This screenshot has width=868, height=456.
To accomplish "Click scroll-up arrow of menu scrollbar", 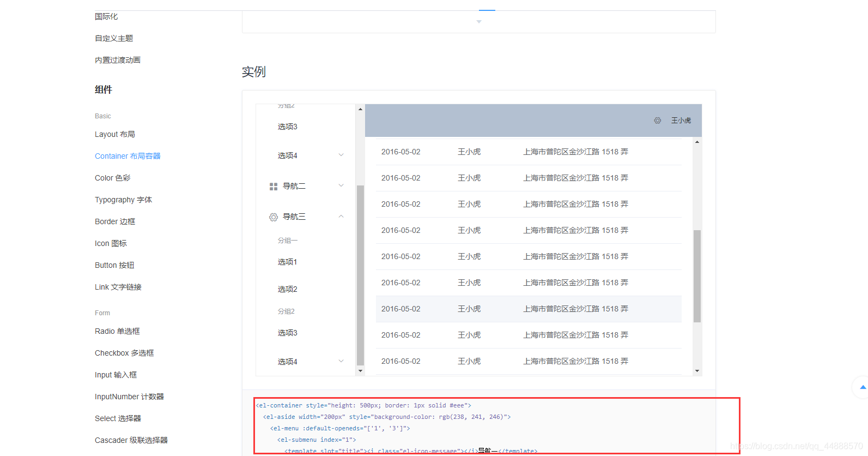I will [x=360, y=109].
